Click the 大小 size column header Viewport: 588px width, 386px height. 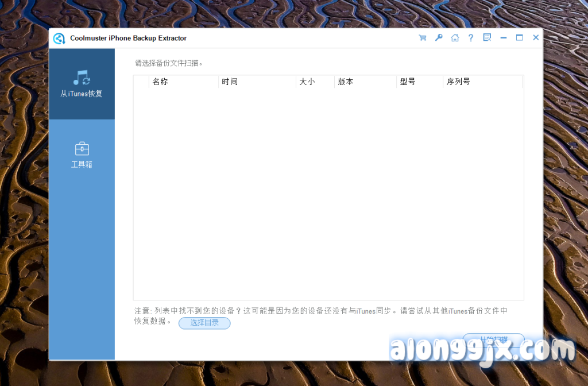pos(315,82)
